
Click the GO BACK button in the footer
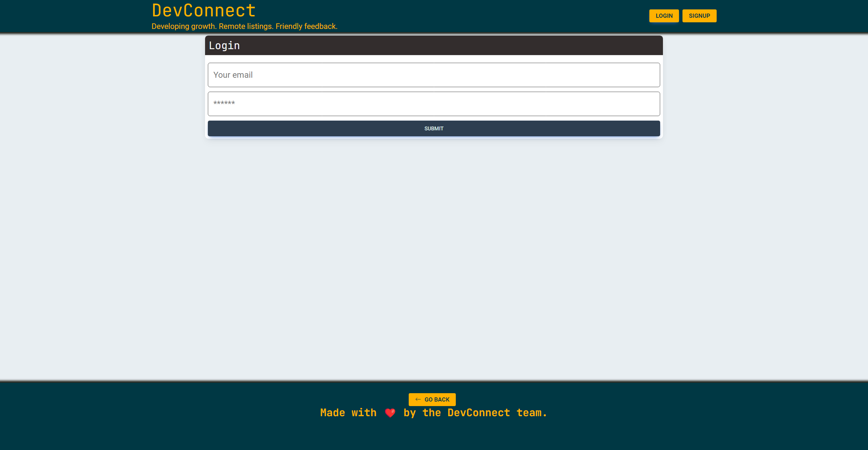(432, 399)
